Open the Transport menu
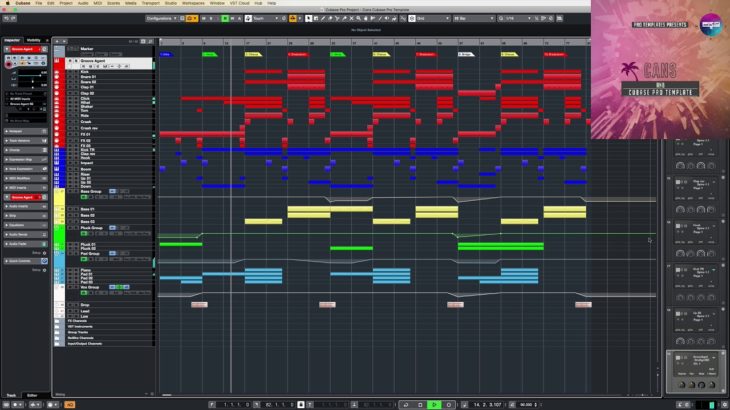This screenshot has height=410, width=730. click(x=150, y=3)
